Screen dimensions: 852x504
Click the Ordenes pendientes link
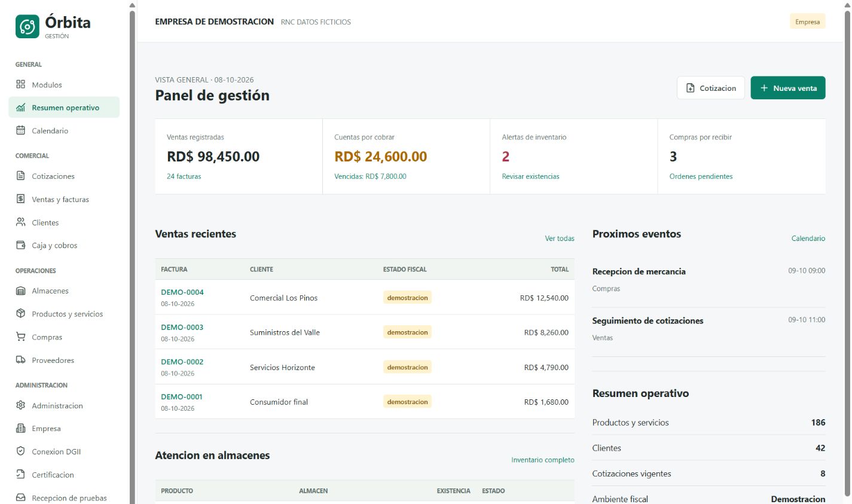pos(701,176)
